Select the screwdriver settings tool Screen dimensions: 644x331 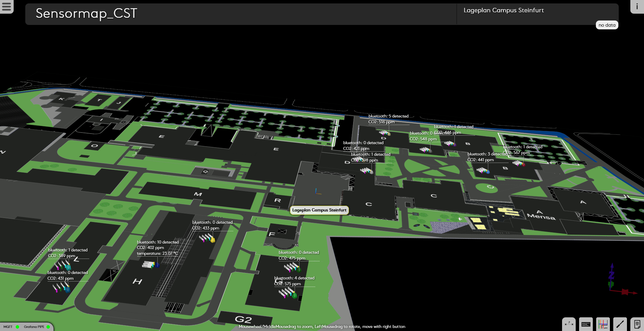coord(620,324)
